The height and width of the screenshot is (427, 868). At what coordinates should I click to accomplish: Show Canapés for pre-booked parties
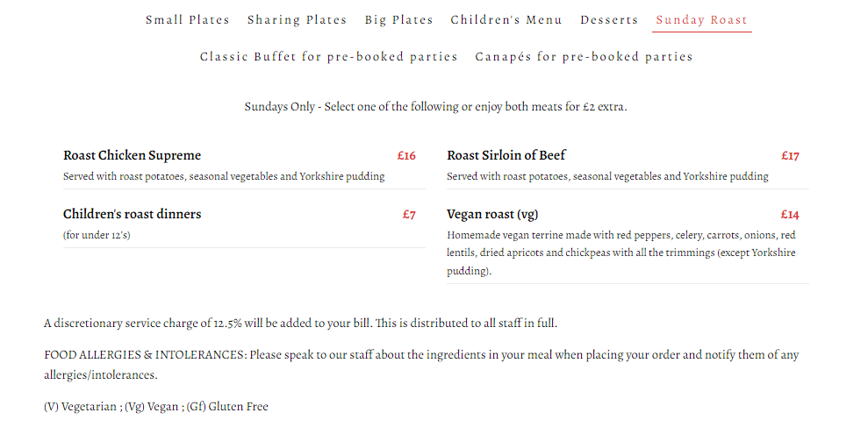(x=584, y=56)
